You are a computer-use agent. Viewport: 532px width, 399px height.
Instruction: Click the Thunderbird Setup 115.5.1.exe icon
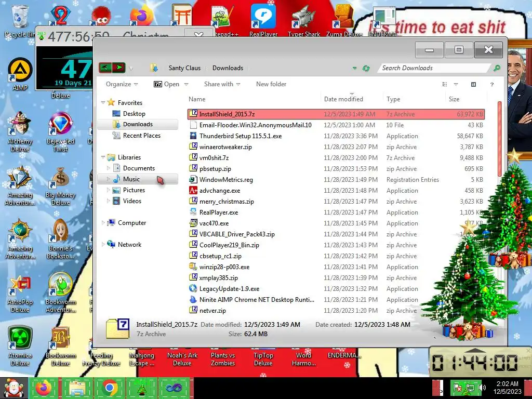tap(193, 136)
